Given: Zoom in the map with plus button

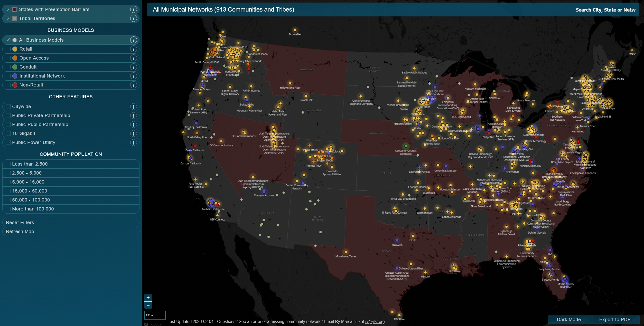Looking at the screenshot, I should 148,298.
